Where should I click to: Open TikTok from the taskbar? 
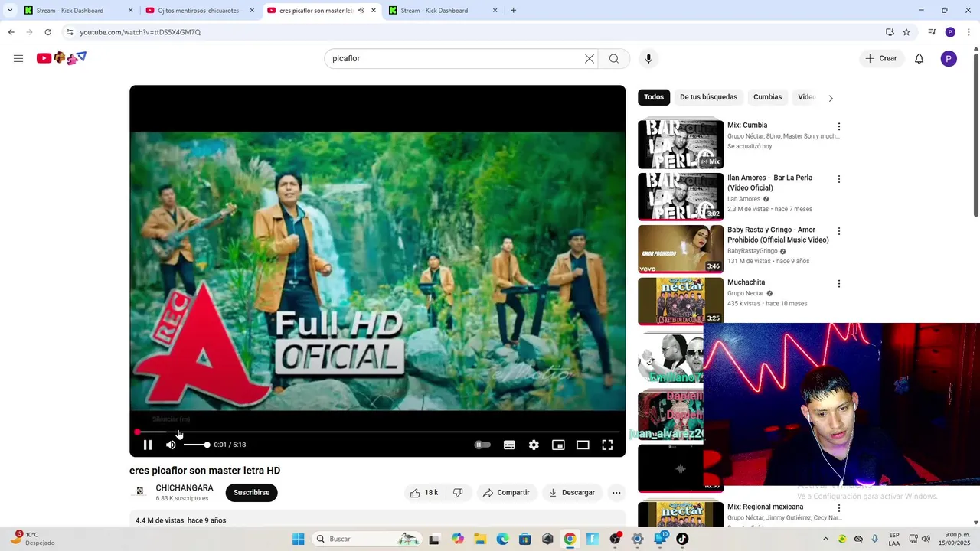click(x=682, y=539)
